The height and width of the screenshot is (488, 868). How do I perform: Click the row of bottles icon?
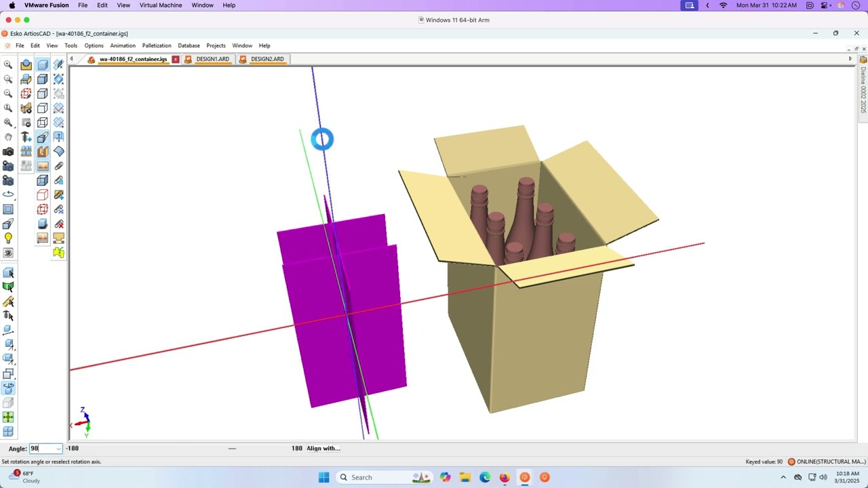[26, 151]
